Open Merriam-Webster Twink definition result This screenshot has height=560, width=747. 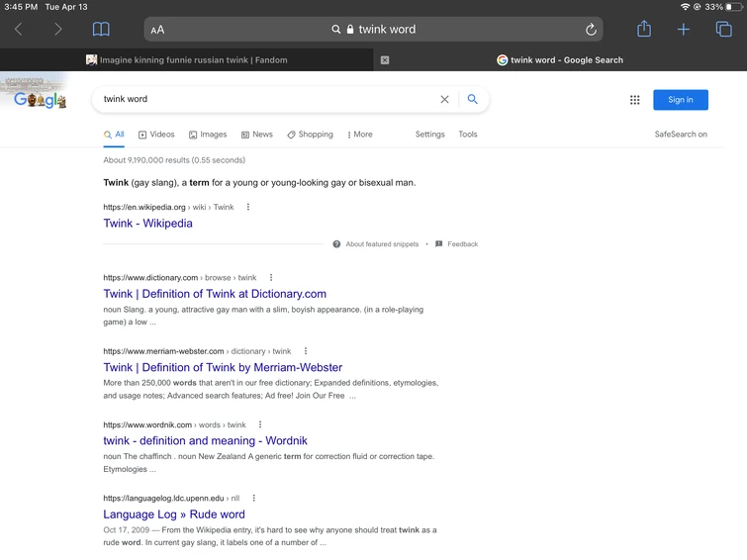tap(223, 367)
